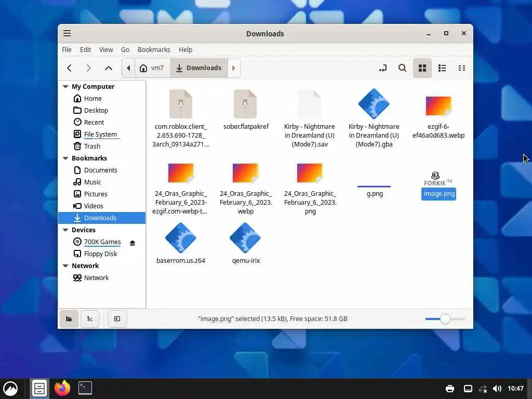Open Documents bookmark
This screenshot has width=532, height=399.
102,170
